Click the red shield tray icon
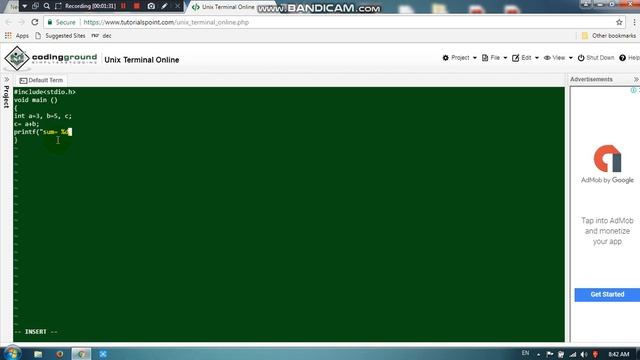This screenshot has height=360, width=640. 596,354
